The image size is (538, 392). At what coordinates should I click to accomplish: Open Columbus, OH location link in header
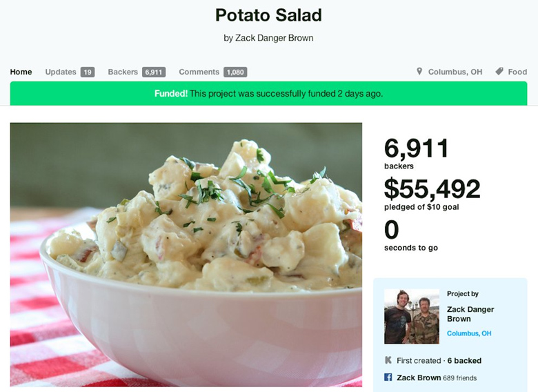tap(455, 72)
